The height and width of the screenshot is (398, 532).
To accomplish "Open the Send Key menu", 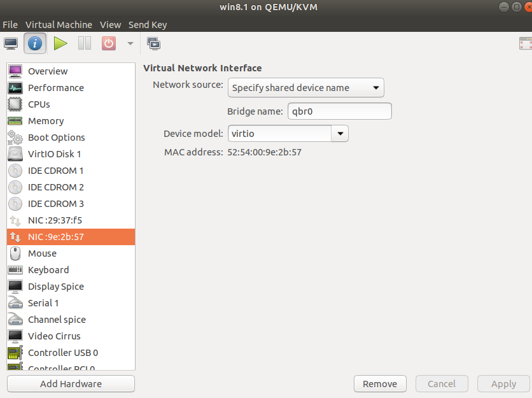I will click(x=148, y=25).
